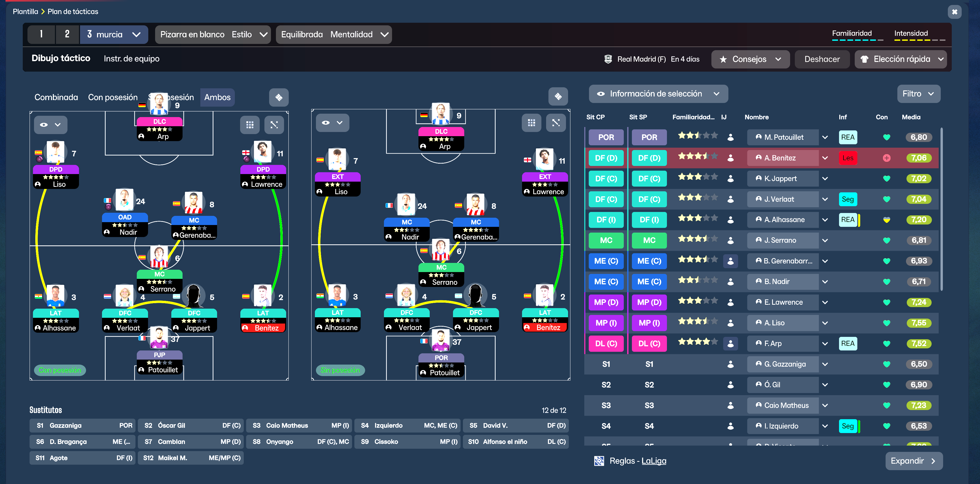Click the Deshacer button
980x484 pixels.
click(x=822, y=59)
